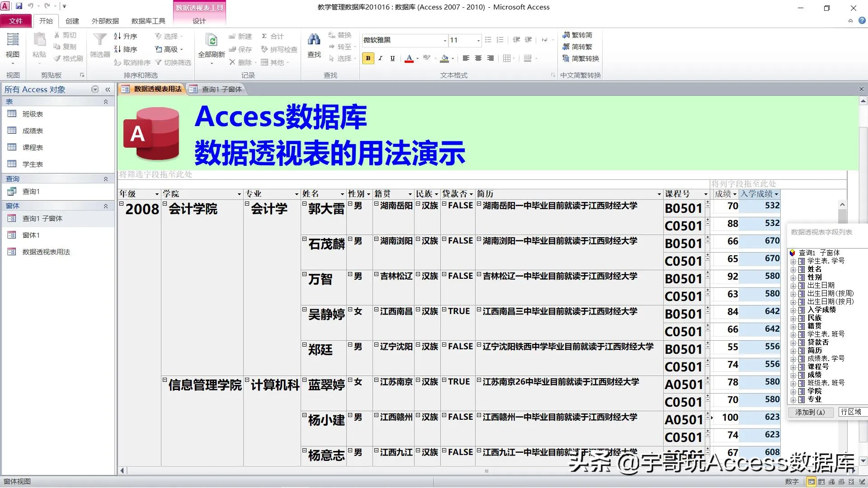This screenshot has height=488, width=868.
Task: Collapse the 会计学院 row group
Action: (x=165, y=204)
